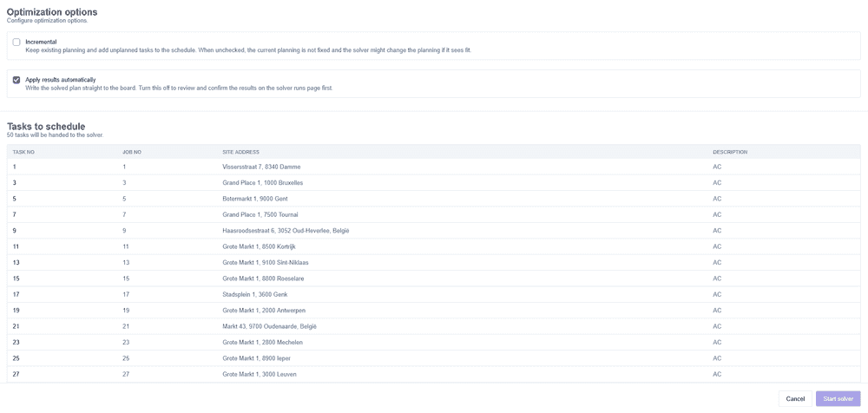868x413 pixels.
Task: Select address Grote Markt 1, 2000 Antwerpen
Action: [264, 311]
